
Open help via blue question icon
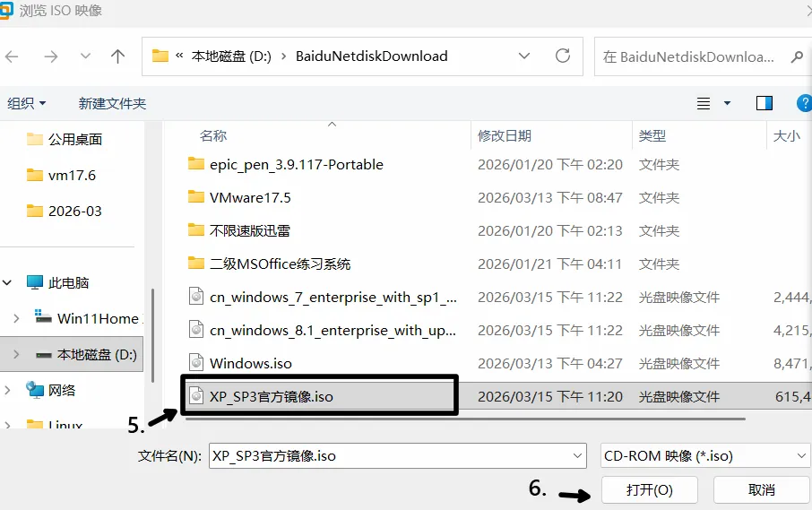804,103
